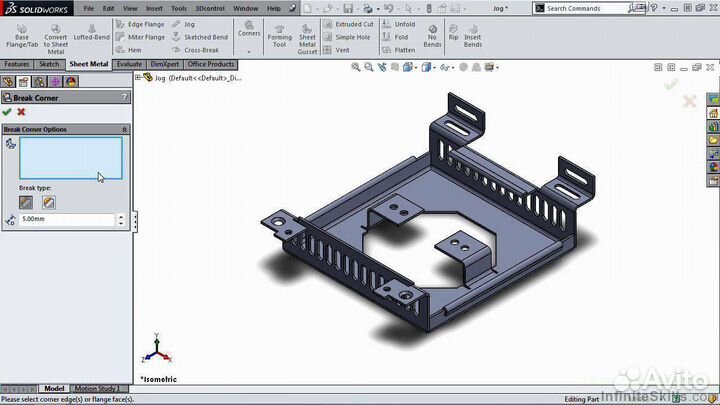Switch to the Evaluate tab

pyautogui.click(x=129, y=64)
